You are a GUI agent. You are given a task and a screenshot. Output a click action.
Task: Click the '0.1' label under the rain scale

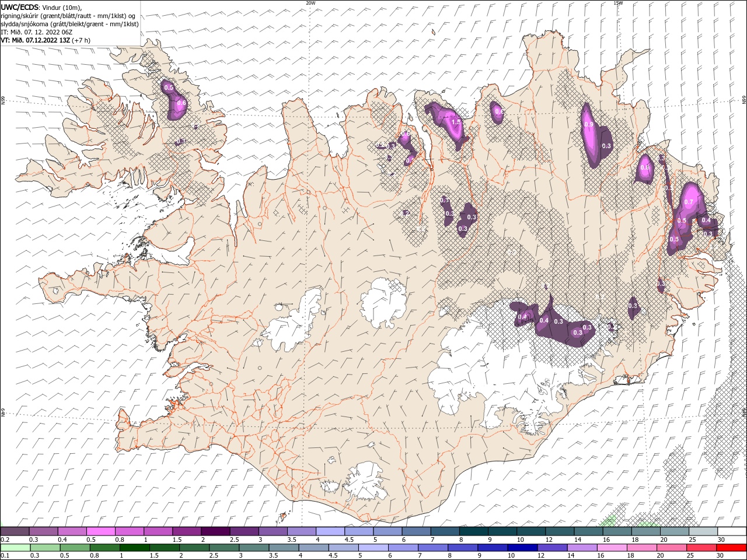coord(6,556)
